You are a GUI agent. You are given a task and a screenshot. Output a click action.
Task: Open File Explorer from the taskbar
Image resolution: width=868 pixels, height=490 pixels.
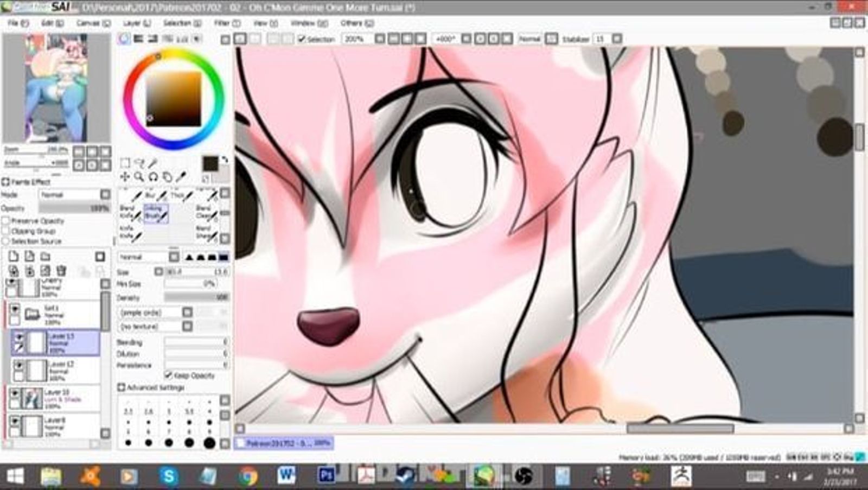(51, 476)
